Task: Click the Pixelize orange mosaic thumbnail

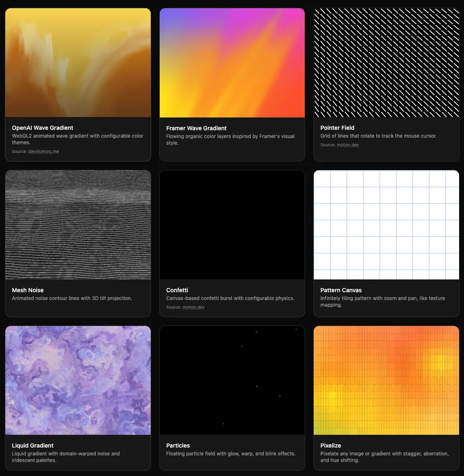Action: click(x=386, y=380)
